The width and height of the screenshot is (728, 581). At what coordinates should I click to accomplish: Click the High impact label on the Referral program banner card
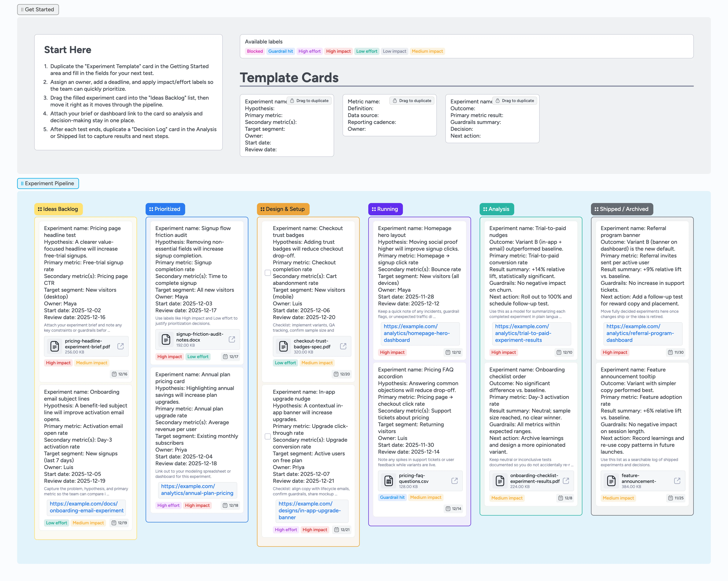[x=615, y=352]
